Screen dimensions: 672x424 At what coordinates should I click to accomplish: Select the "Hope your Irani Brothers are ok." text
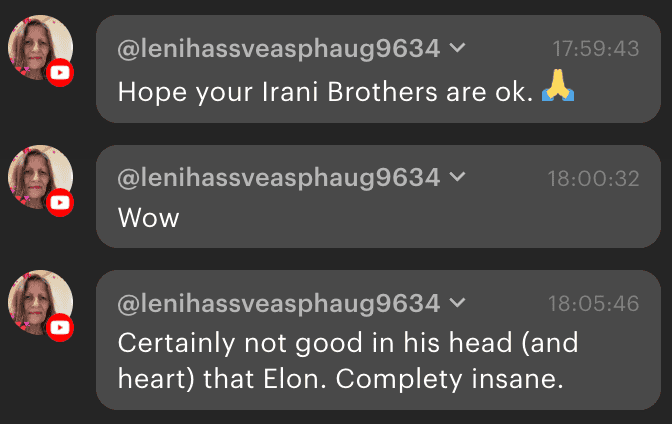pyautogui.click(x=325, y=91)
